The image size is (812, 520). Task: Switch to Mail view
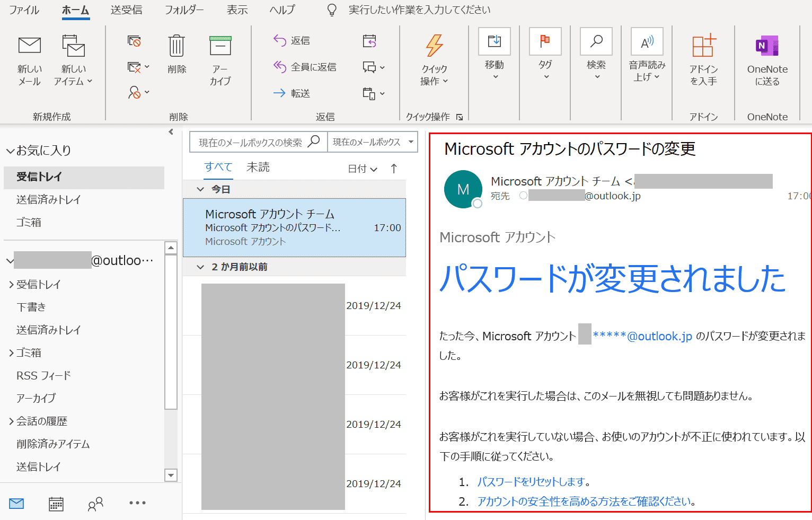pyautogui.click(x=16, y=504)
